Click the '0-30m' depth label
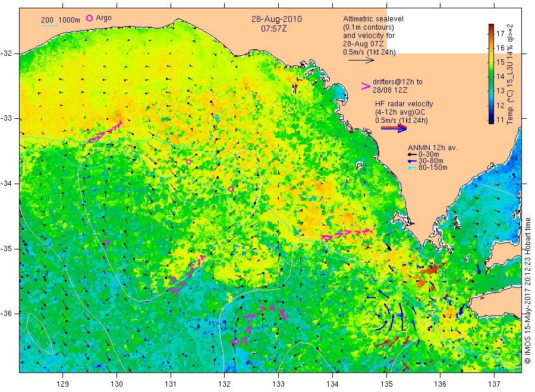The height and width of the screenshot is (392, 535). (429, 154)
